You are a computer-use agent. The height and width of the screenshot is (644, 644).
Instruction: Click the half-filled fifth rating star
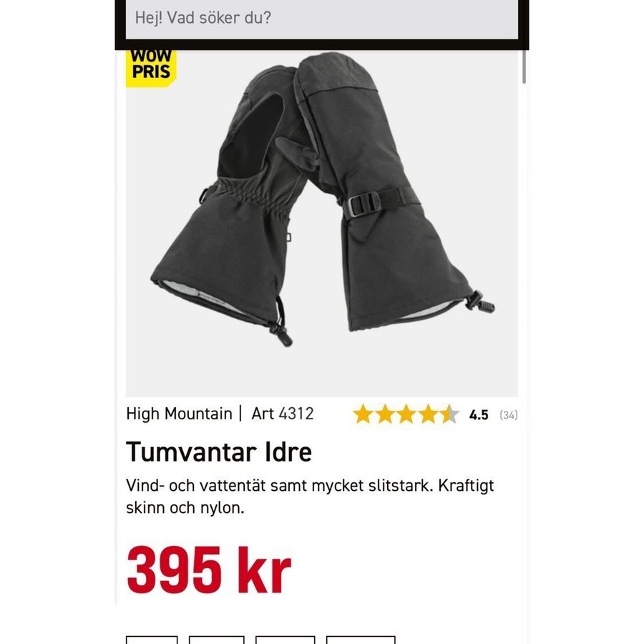coord(450,414)
